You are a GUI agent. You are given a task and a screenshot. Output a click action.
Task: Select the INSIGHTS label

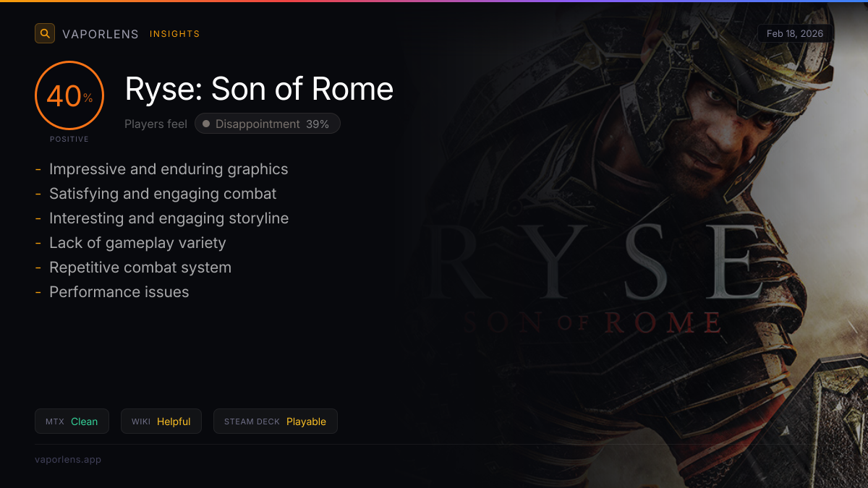[x=174, y=34]
